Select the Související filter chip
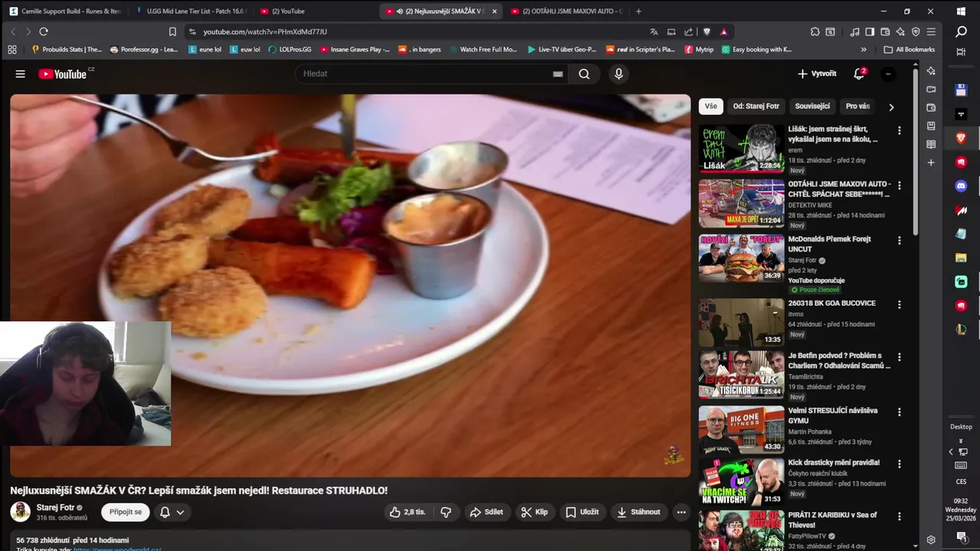The height and width of the screenshot is (551, 980). click(x=812, y=106)
